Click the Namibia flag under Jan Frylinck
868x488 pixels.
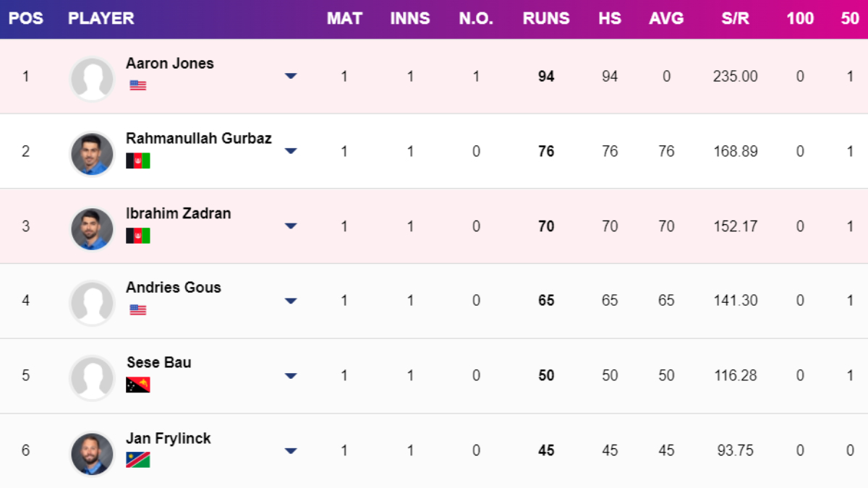click(x=137, y=460)
